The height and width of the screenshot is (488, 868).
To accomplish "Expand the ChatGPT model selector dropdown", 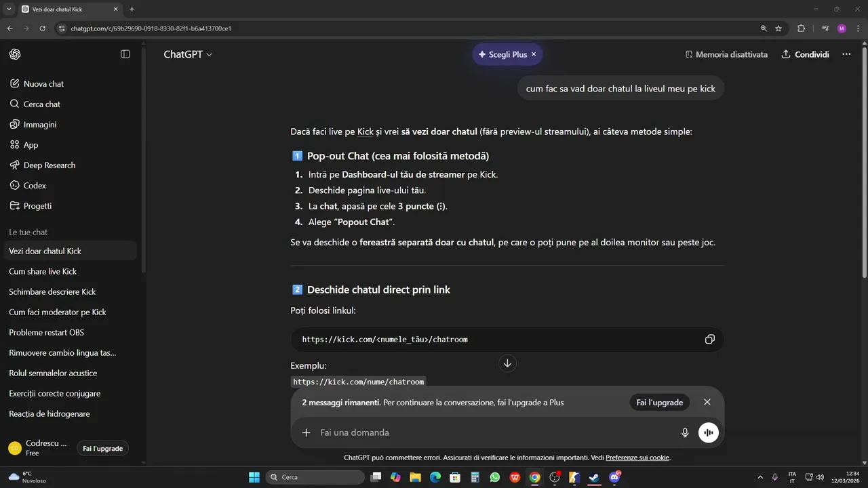I will [x=188, y=54].
